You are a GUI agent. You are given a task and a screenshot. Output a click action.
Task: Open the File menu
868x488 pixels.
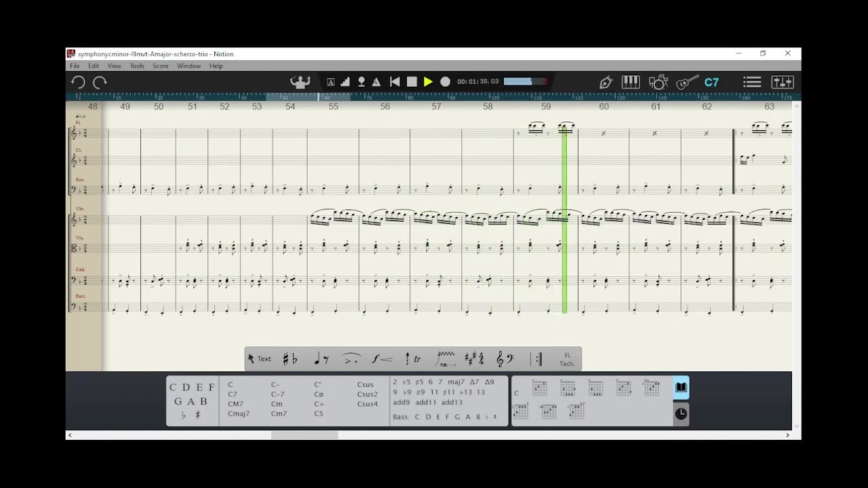[x=75, y=66]
